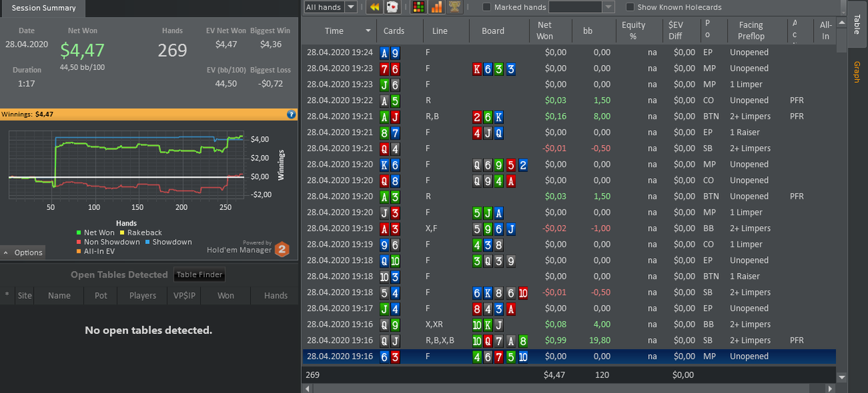Sort by the bb column header
The height and width of the screenshot is (393, 868).
point(595,30)
